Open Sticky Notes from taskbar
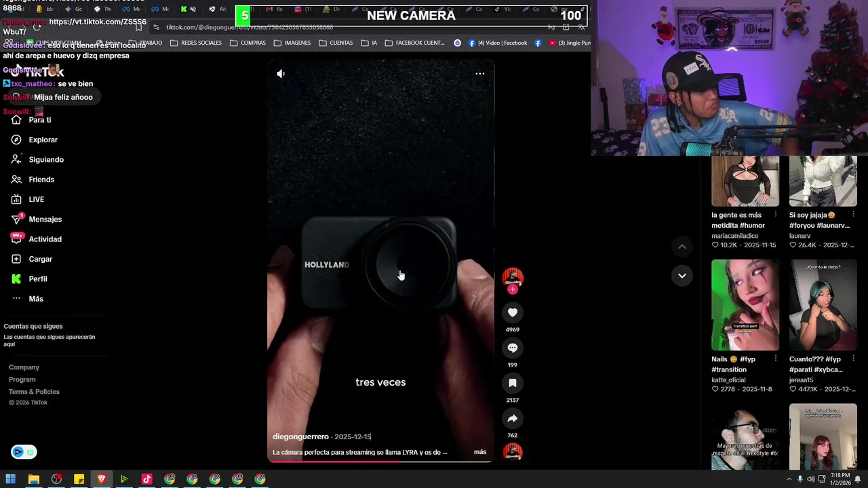This screenshot has height=488, width=868. 79,479
